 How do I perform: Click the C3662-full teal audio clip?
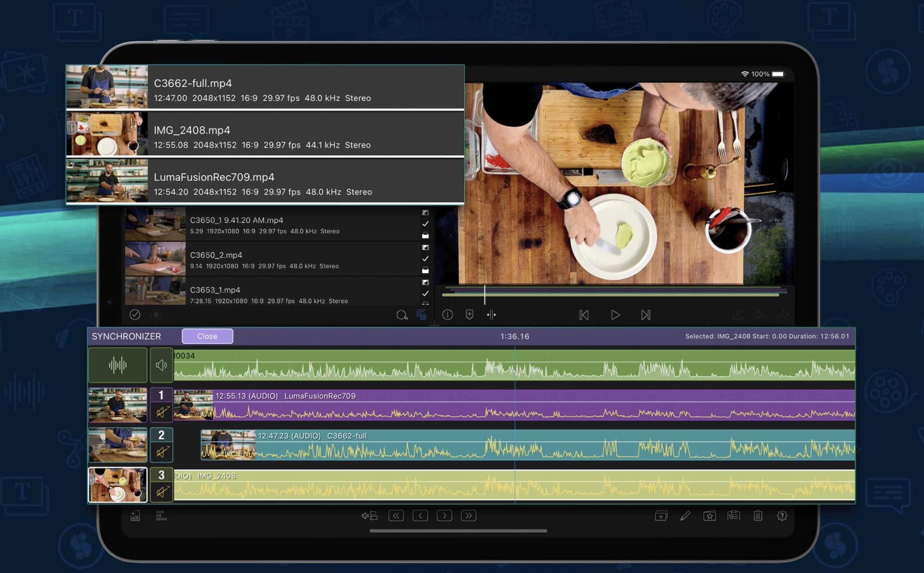click(x=528, y=445)
